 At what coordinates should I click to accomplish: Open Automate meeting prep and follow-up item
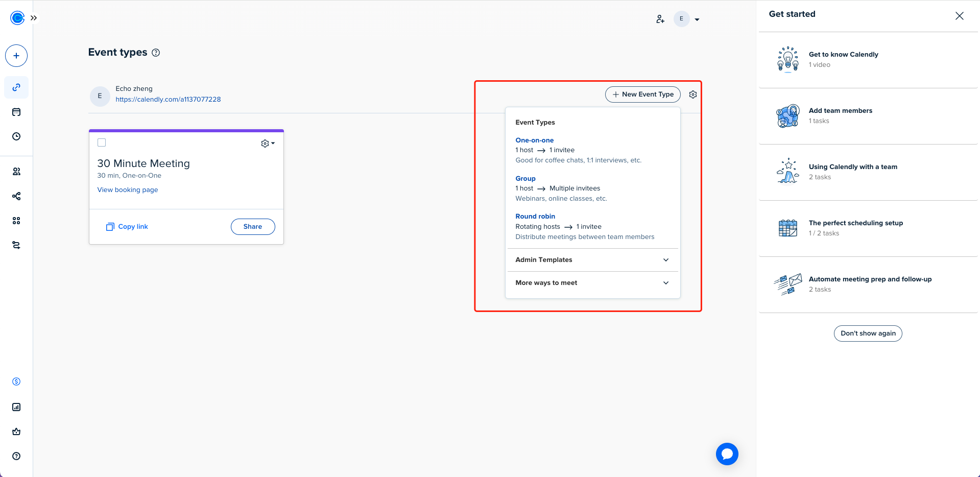tap(868, 284)
